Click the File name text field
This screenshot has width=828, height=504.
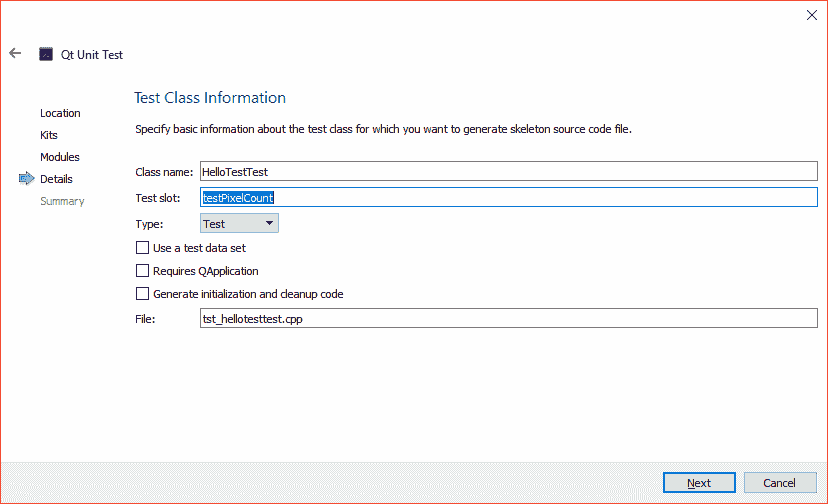508,319
